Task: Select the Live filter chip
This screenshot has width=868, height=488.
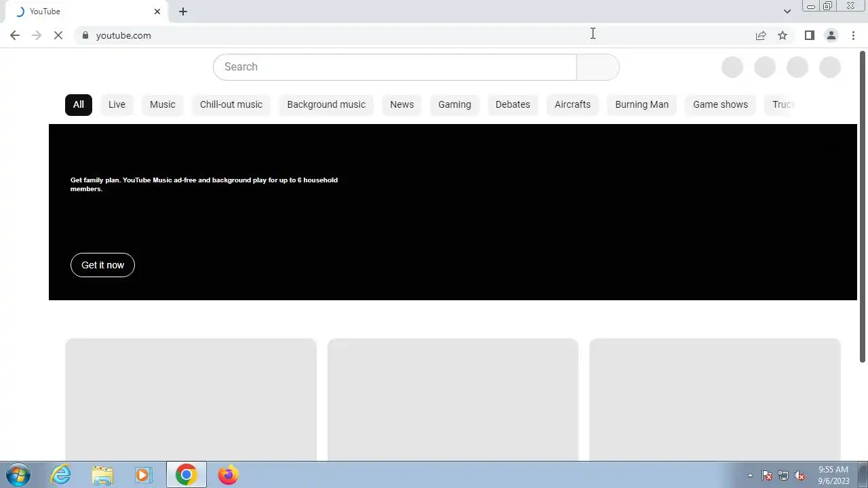Action: pos(117,104)
